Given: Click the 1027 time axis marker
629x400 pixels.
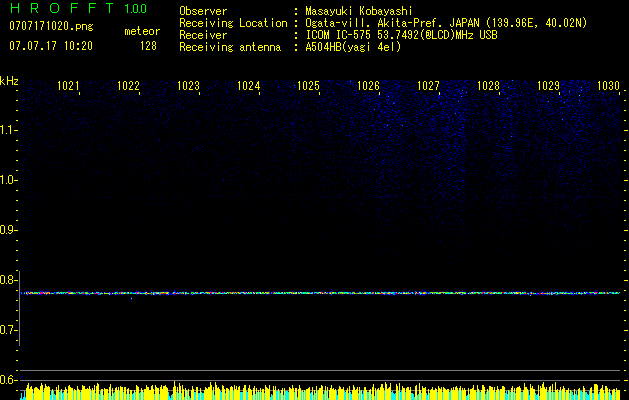Looking at the screenshot, I should tap(428, 85).
